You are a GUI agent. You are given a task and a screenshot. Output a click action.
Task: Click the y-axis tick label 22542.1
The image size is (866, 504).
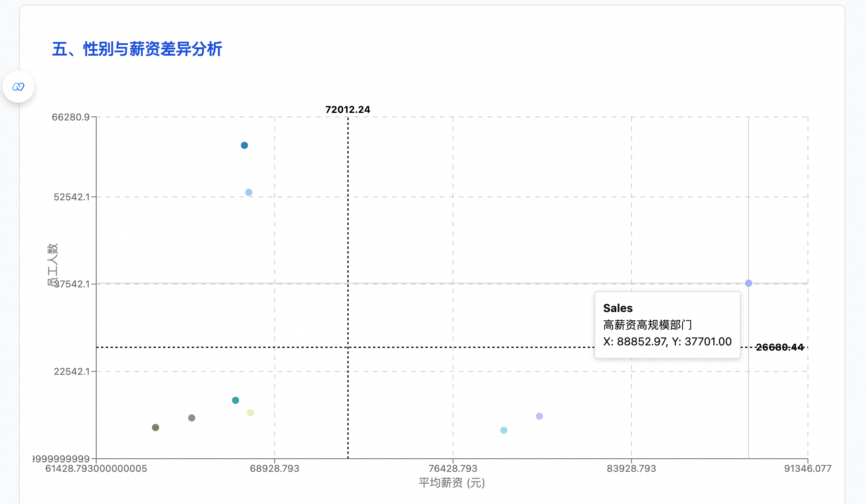tap(72, 372)
